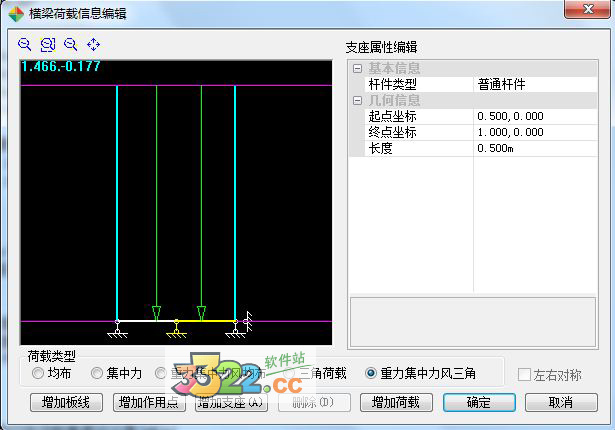
Task: Collapse the 几何信息 section
Action: tap(357, 101)
